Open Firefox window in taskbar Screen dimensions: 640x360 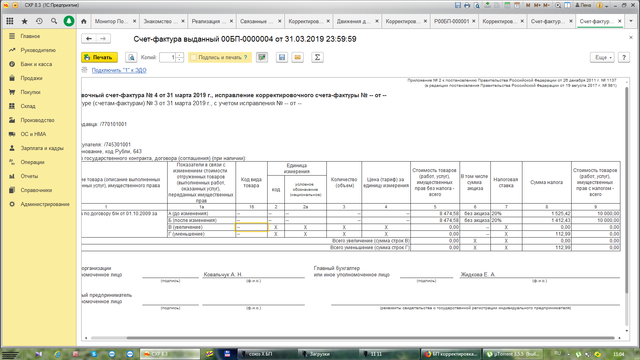click(x=451, y=354)
